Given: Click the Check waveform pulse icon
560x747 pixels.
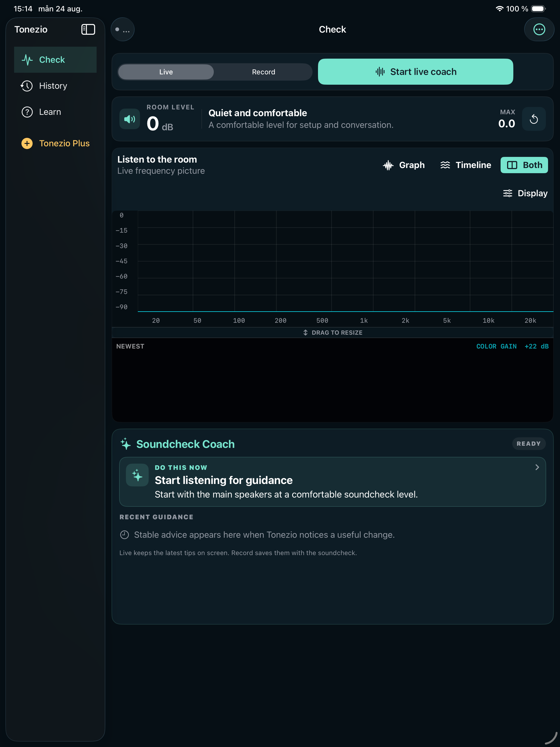Looking at the screenshot, I should point(27,60).
